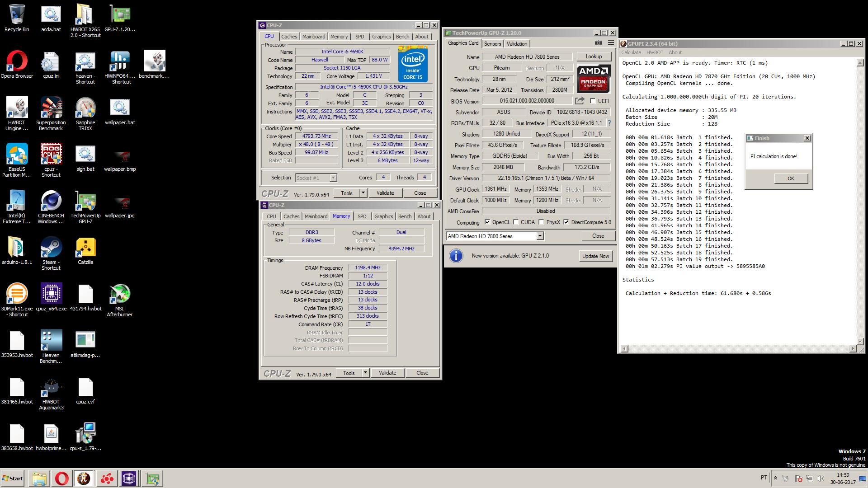
Task: Switch to Caches tab in upper CPU-Z
Action: [x=289, y=37]
